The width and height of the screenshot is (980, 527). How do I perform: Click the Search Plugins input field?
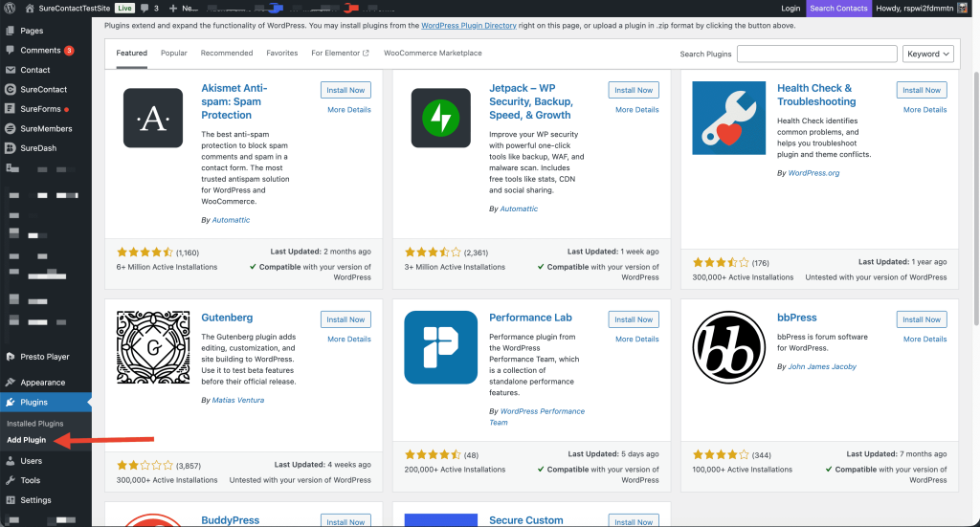click(x=816, y=54)
